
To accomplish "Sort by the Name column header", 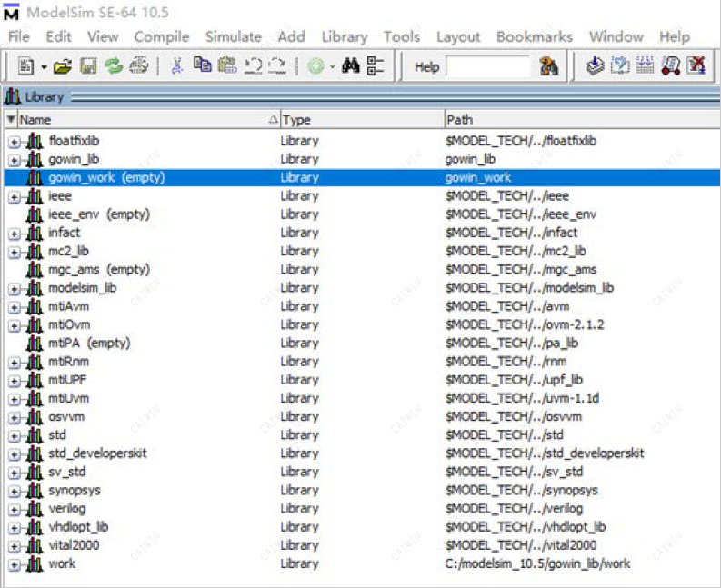I will [x=148, y=120].
